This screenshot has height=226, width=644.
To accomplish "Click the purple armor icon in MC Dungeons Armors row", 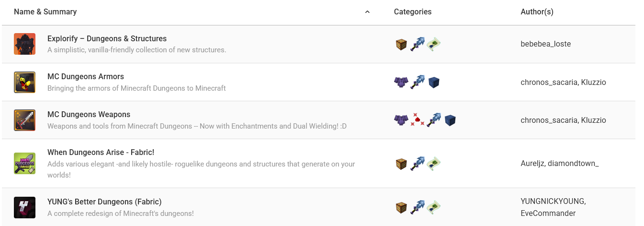I will (x=400, y=82).
